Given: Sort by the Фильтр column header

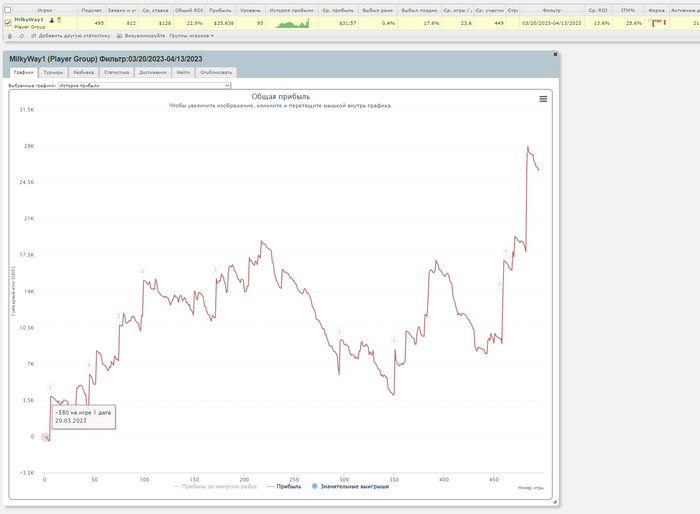Looking at the screenshot, I should click(x=552, y=10).
